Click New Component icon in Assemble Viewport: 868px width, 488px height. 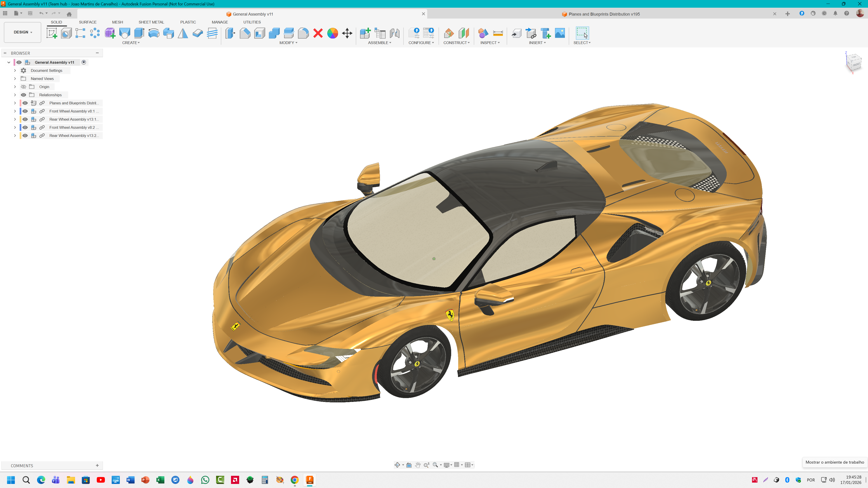(x=365, y=33)
